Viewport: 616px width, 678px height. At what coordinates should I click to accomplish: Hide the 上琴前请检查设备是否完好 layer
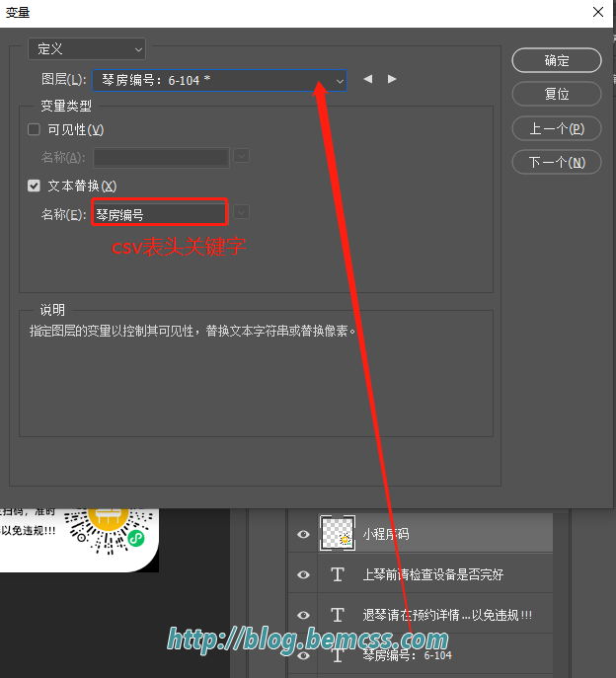coord(303,574)
